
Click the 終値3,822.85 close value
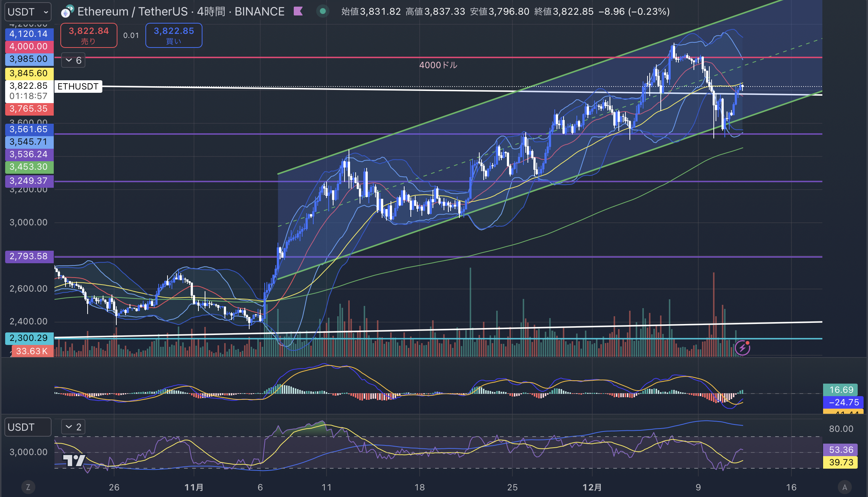564,12
